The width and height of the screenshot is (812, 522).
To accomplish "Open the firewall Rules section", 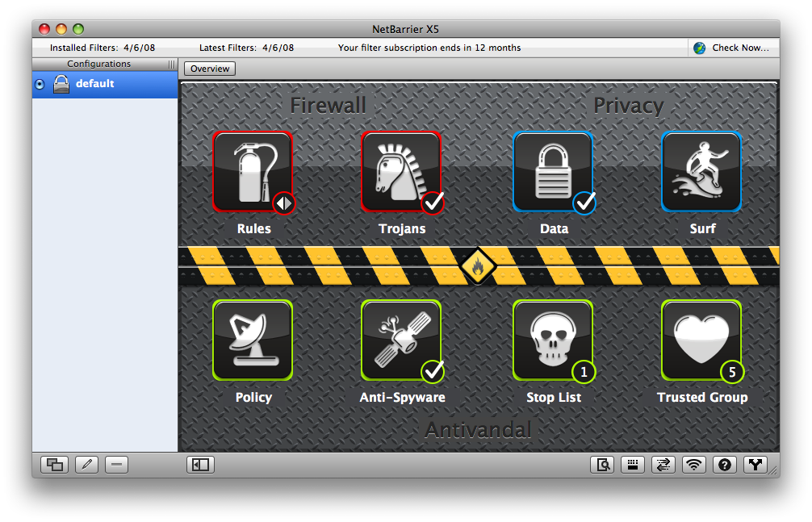I will (253, 171).
